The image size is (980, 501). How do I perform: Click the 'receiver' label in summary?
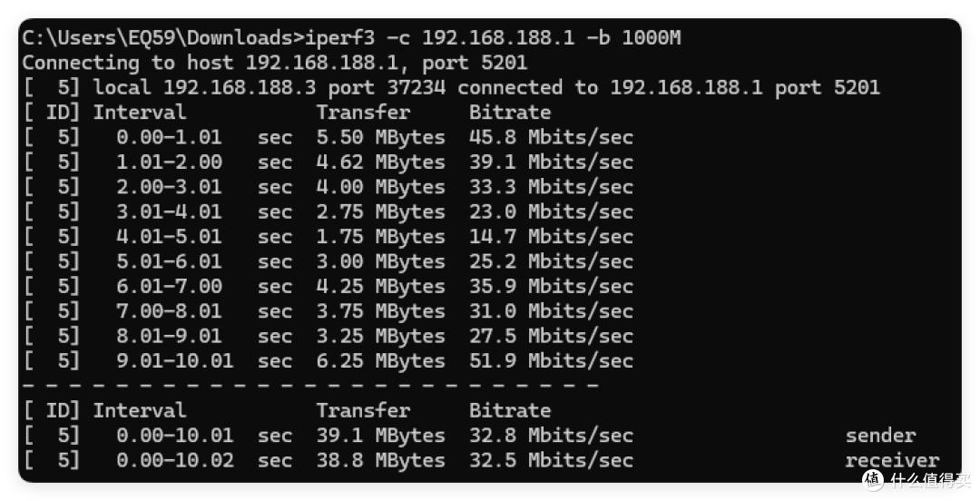(x=892, y=460)
